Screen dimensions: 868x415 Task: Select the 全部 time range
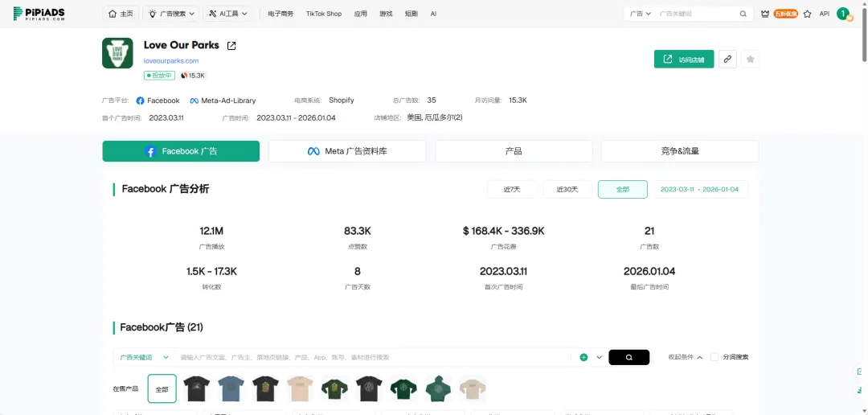click(x=623, y=190)
